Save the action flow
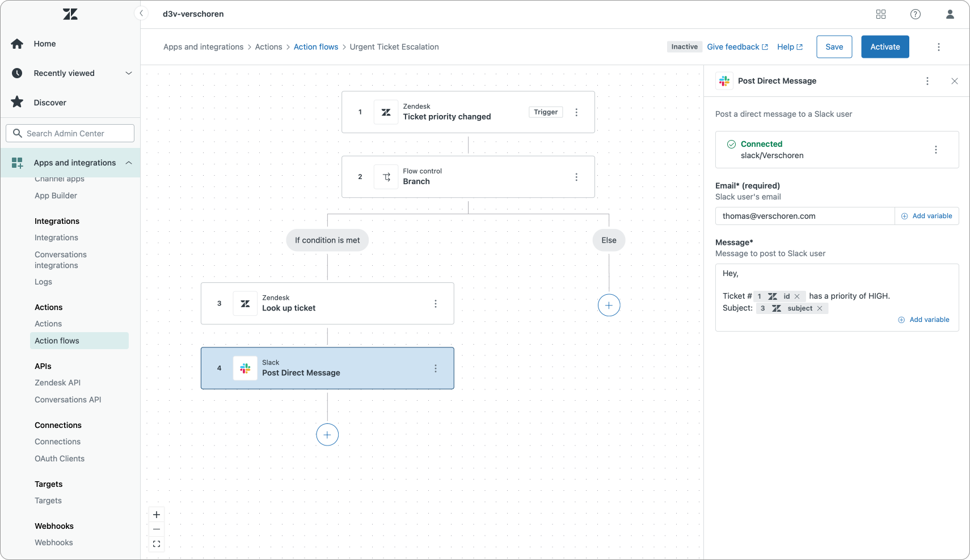970x560 pixels. tap(834, 47)
